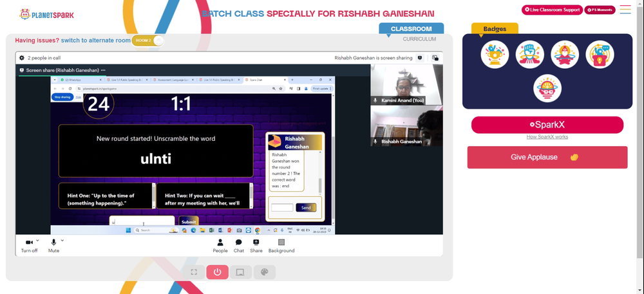Click 'Rishabh Ganeshan is screen sharing' text
This screenshot has width=644, height=294.
[374, 58]
